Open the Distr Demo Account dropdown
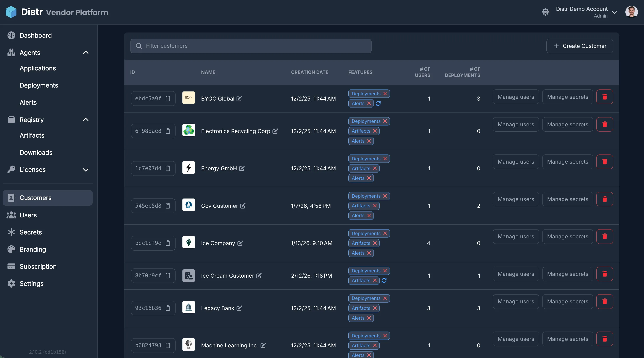 click(615, 12)
